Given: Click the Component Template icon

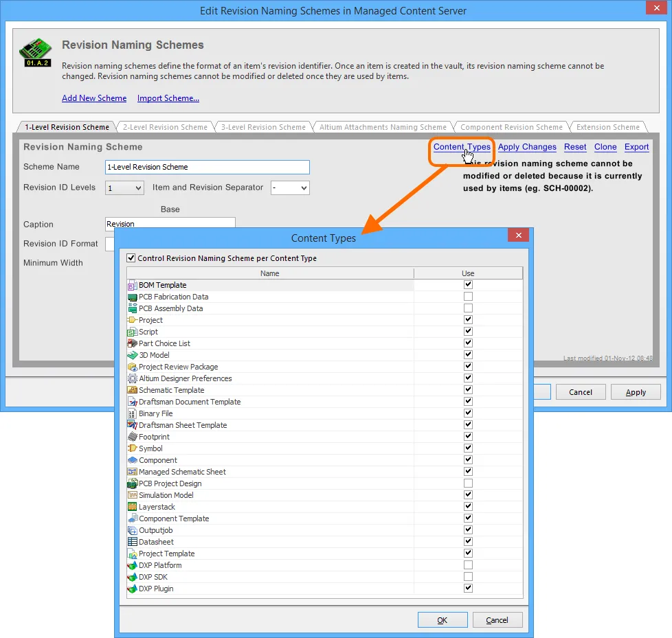Looking at the screenshot, I should click(x=133, y=519).
